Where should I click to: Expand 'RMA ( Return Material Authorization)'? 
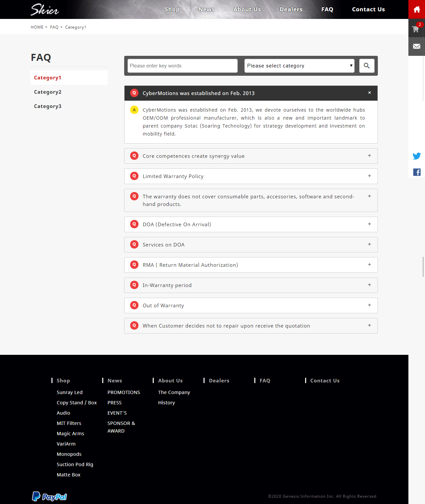tap(251, 265)
